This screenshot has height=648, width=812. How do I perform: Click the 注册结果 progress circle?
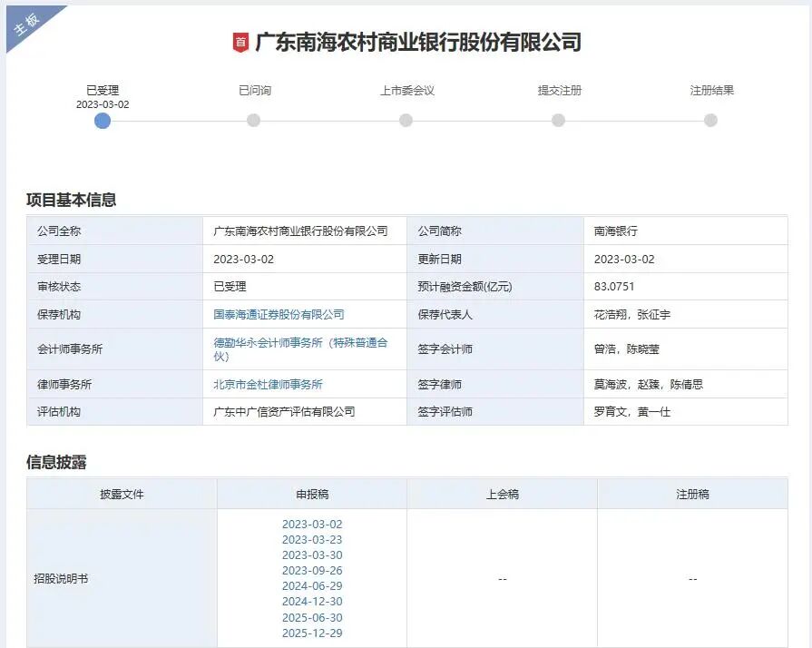point(709,120)
